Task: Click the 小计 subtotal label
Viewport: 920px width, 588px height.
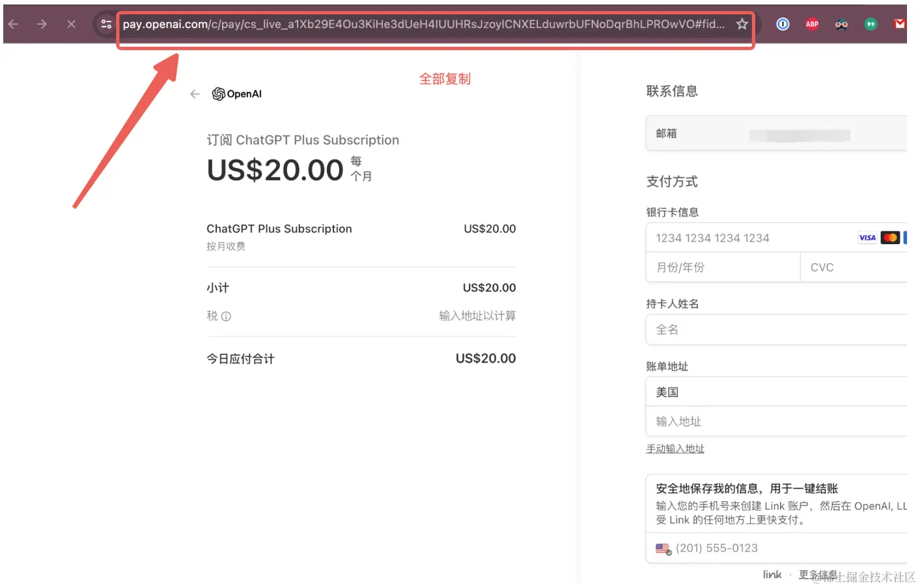Action: (x=218, y=288)
